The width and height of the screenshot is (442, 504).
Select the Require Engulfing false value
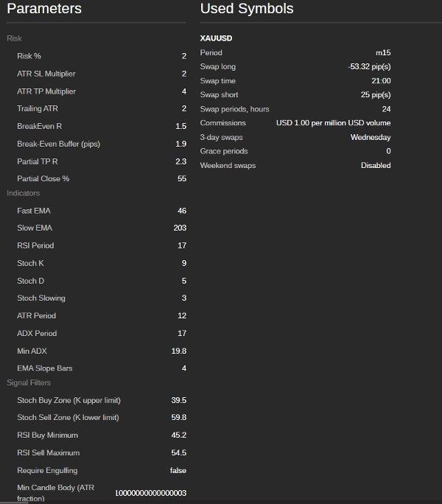(x=178, y=470)
